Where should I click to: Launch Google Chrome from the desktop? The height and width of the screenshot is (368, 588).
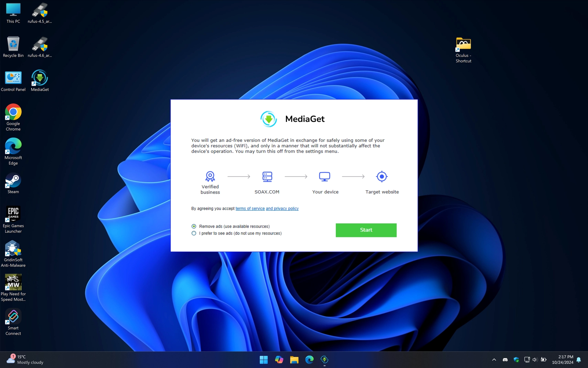pos(13,112)
